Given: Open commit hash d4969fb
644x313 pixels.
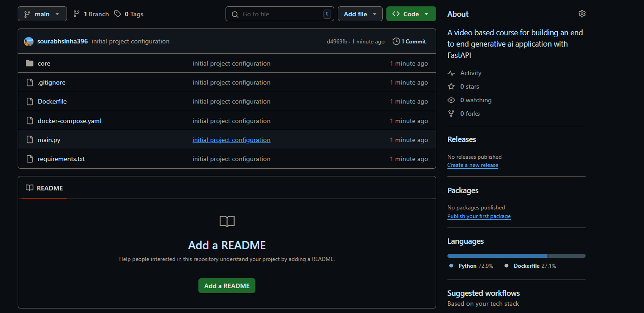Looking at the screenshot, I should click(337, 42).
